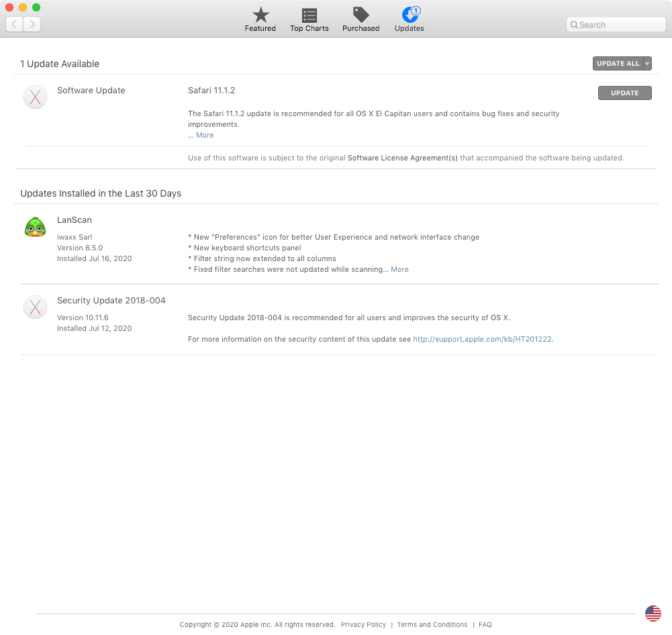
Task: Open the Software License Agreement(s) link
Action: point(402,158)
